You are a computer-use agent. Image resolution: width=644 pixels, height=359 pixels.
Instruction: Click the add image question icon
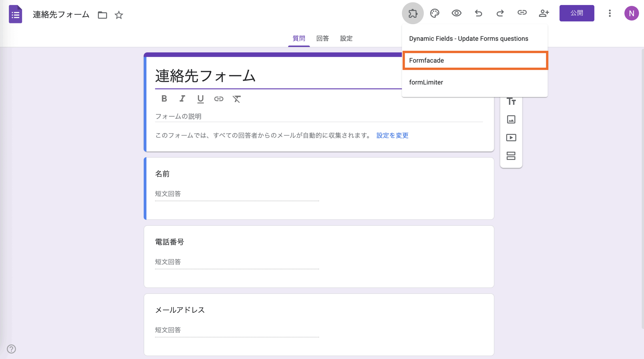coord(511,119)
